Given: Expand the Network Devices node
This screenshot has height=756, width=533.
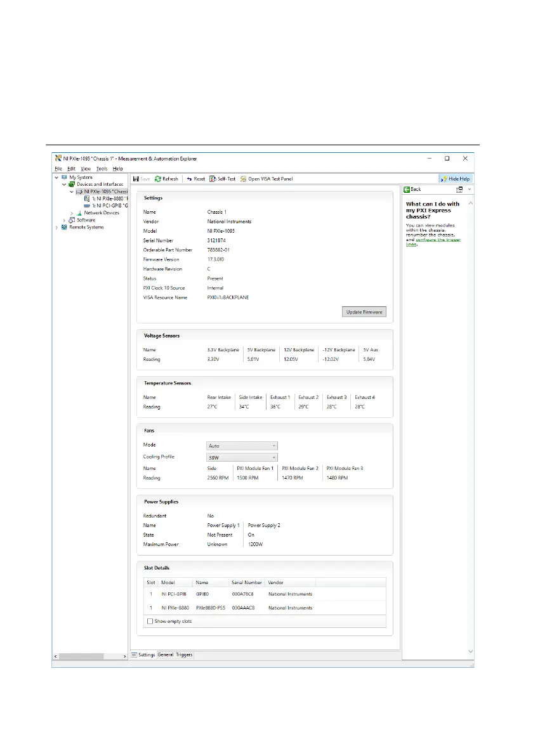Looking at the screenshot, I should click(x=72, y=212).
